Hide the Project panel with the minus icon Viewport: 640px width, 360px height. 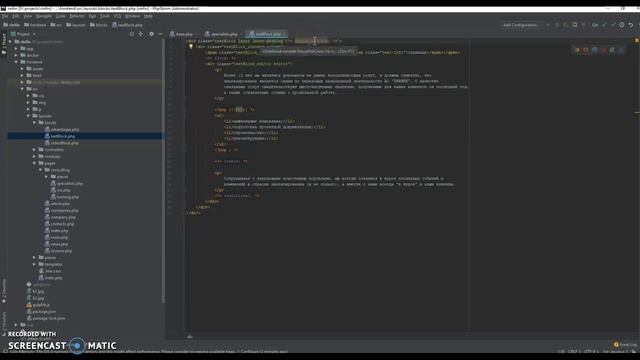click(160, 34)
